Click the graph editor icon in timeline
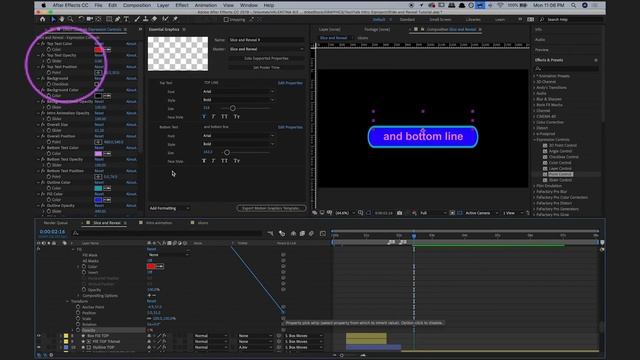The image size is (640, 360). [323, 233]
